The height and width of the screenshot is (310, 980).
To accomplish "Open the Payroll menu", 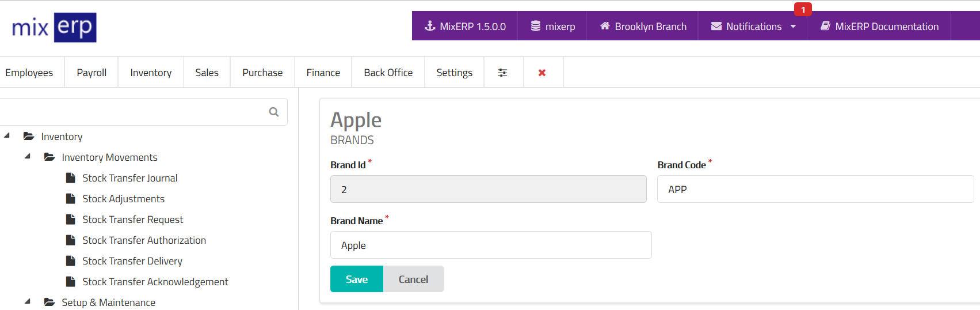I will 91,73.
